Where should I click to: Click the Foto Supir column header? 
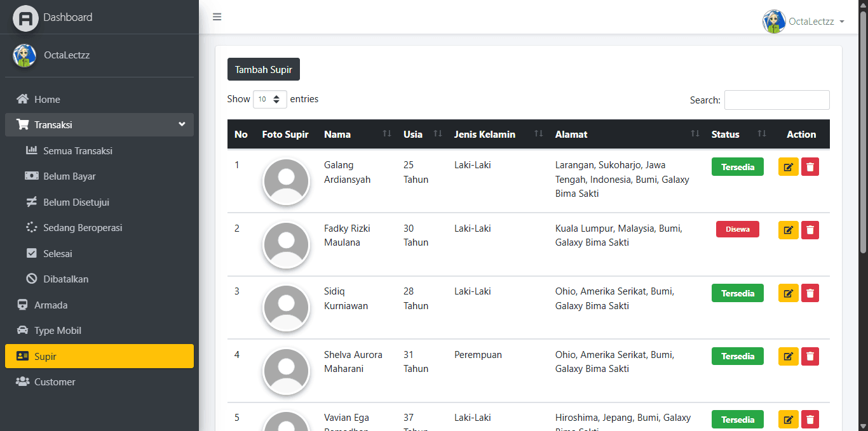285,134
